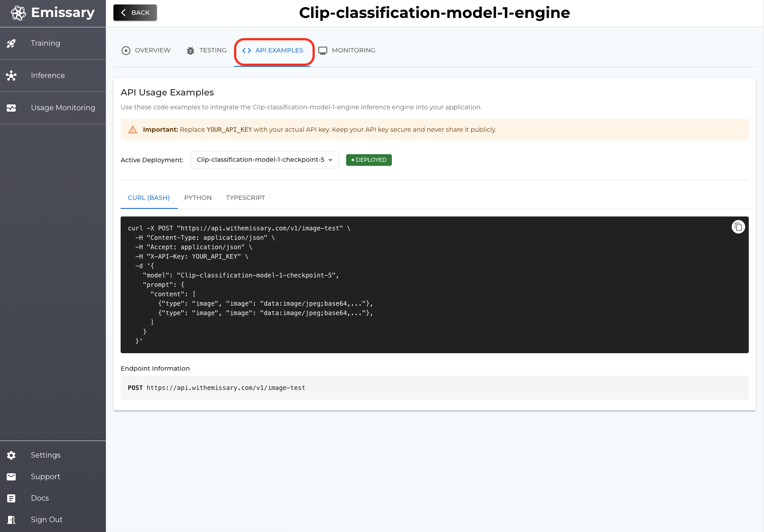Select the PYTHON code example tab

tap(198, 198)
